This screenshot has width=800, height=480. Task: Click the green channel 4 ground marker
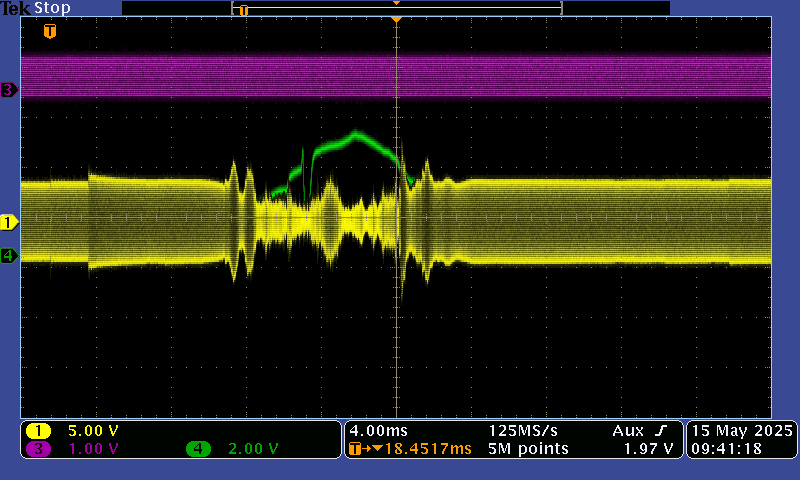point(9,255)
